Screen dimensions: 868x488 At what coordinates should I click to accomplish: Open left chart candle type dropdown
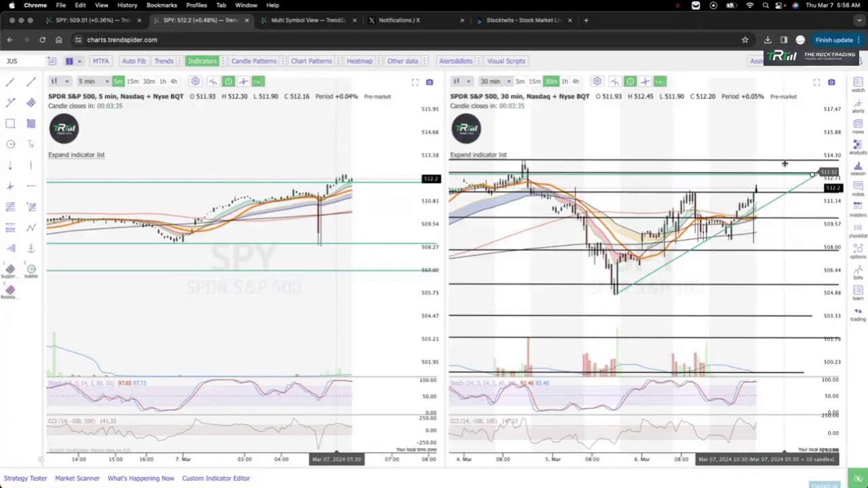point(60,81)
